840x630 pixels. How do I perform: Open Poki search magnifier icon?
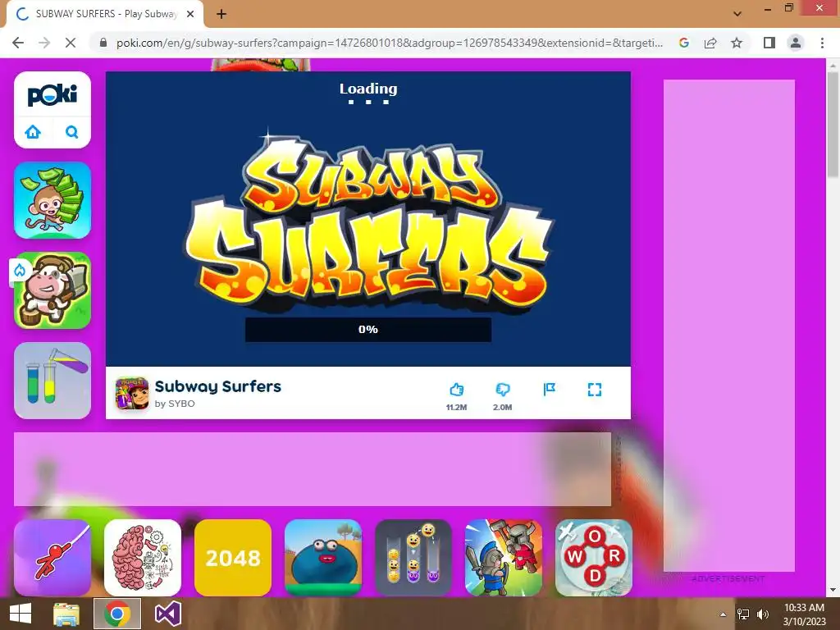pos(72,132)
